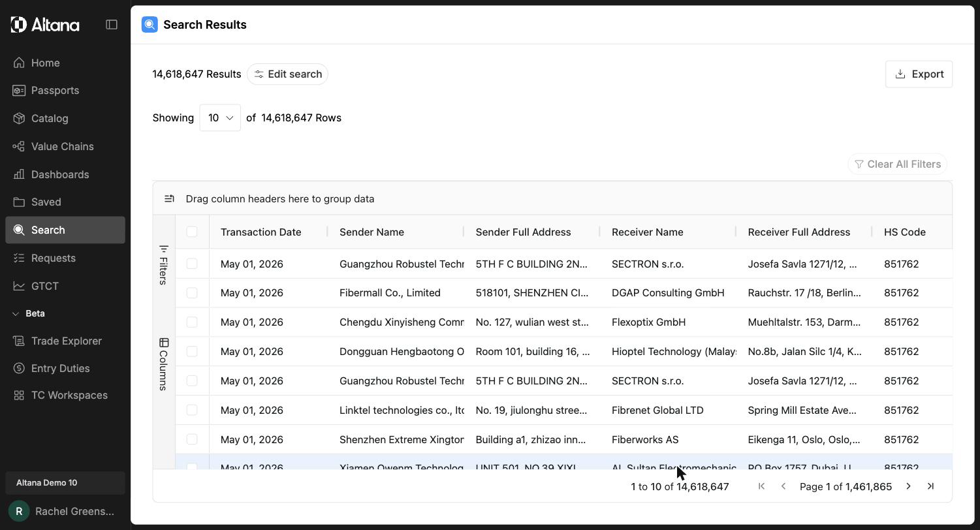Image resolution: width=980 pixels, height=530 pixels.
Task: Click the HS Code column header
Action: click(x=904, y=232)
